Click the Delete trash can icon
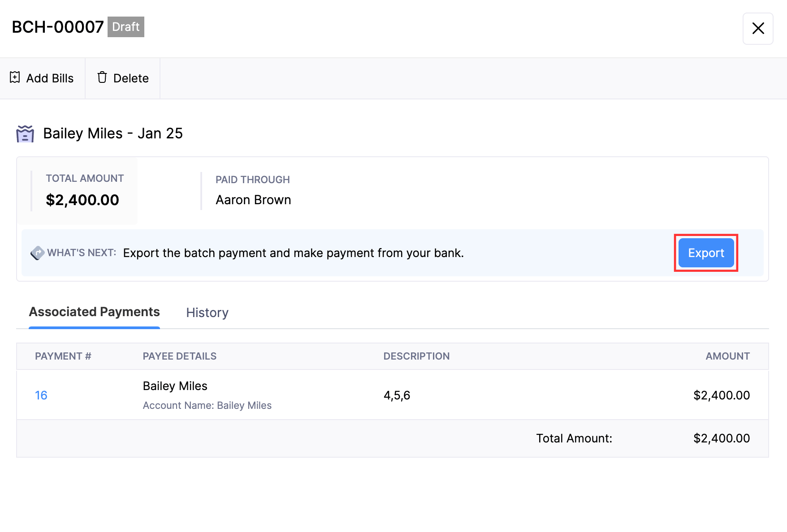This screenshot has width=787, height=532. click(102, 77)
